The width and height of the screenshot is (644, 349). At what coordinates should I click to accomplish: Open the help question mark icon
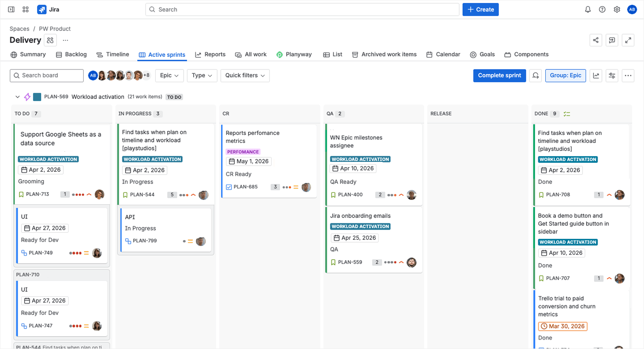click(602, 9)
